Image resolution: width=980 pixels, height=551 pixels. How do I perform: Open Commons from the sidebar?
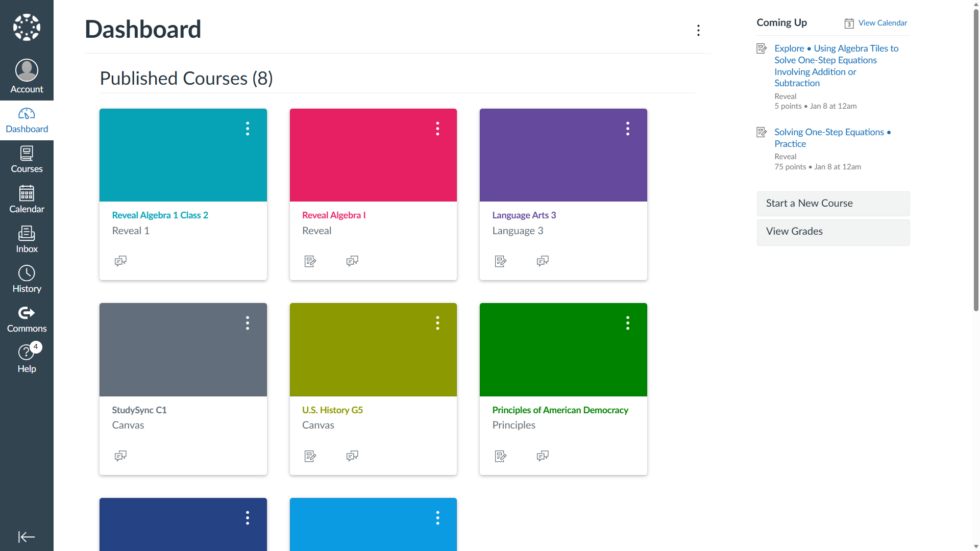click(x=27, y=319)
